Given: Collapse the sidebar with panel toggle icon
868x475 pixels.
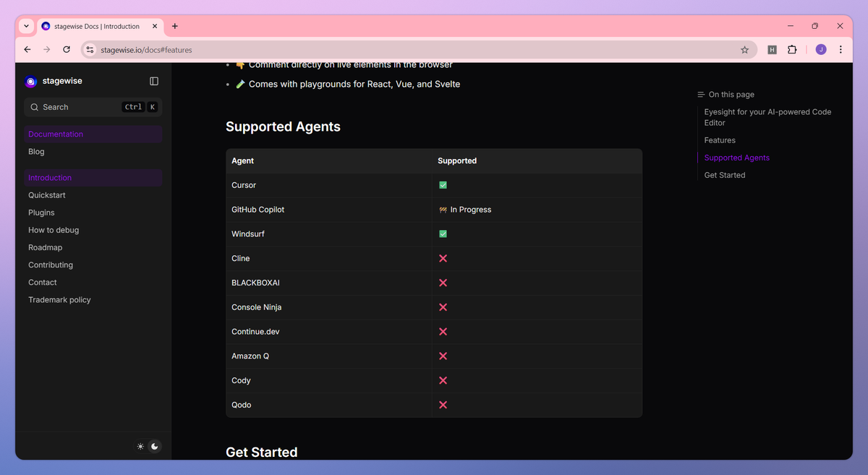Looking at the screenshot, I should 154,81.
